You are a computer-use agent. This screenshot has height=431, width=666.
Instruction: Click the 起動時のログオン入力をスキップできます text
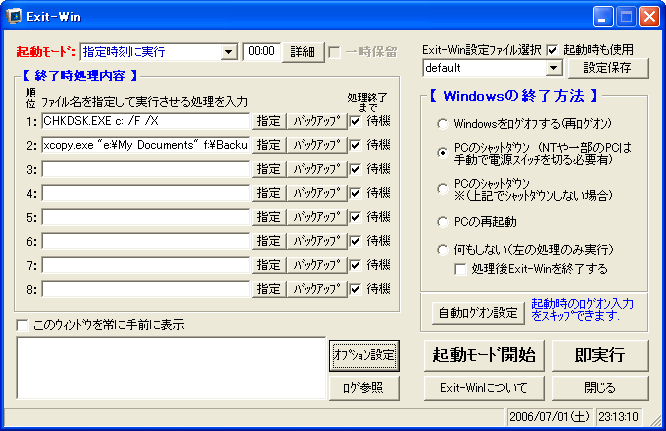coord(582,310)
